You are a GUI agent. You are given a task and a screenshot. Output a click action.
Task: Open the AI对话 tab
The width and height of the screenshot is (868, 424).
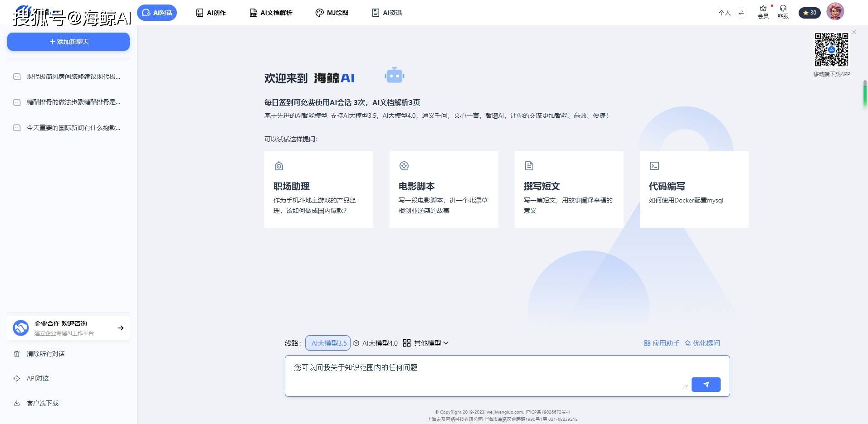(x=157, y=13)
